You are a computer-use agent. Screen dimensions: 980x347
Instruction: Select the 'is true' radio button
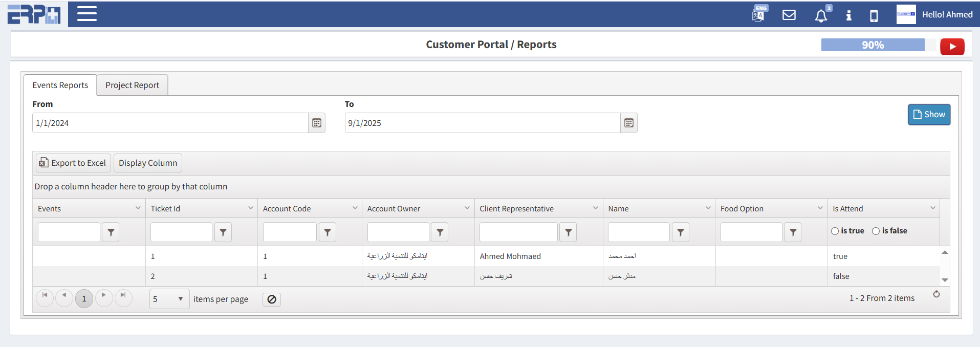pos(835,231)
